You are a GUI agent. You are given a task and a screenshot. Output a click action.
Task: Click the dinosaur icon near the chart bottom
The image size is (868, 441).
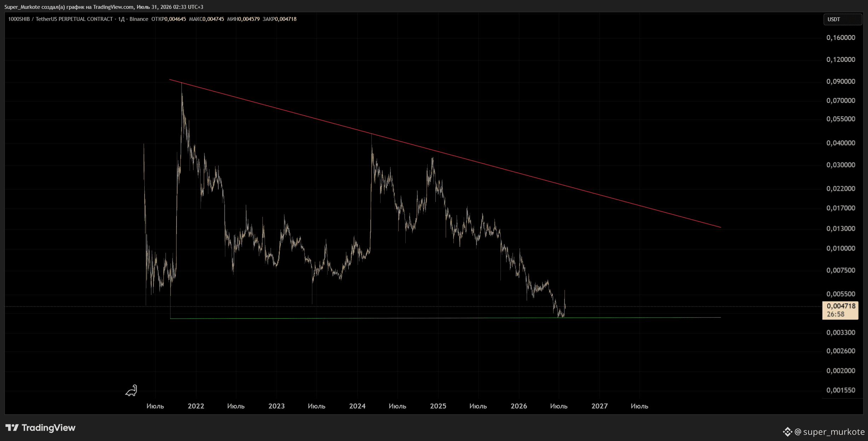tap(131, 390)
